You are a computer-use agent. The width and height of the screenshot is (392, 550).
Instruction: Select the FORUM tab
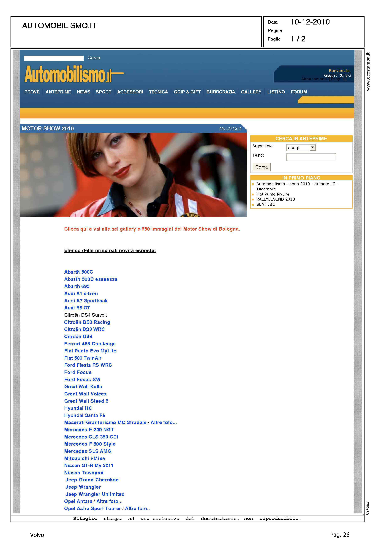click(299, 92)
